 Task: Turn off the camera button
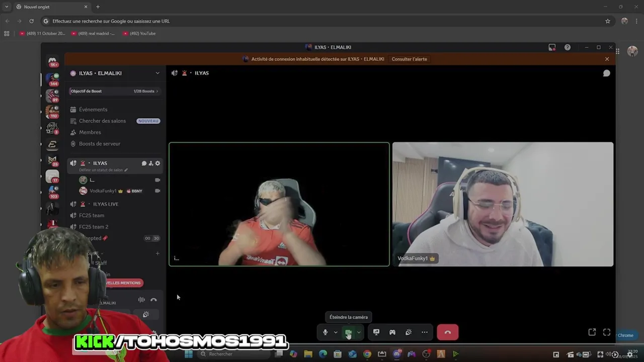[348, 332]
